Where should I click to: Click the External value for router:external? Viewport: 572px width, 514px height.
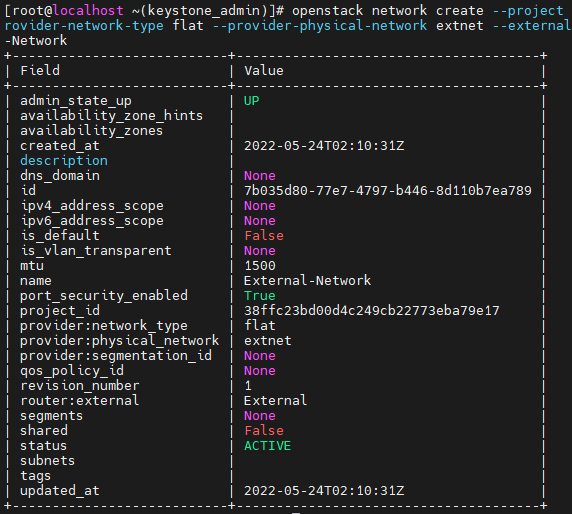coord(275,401)
